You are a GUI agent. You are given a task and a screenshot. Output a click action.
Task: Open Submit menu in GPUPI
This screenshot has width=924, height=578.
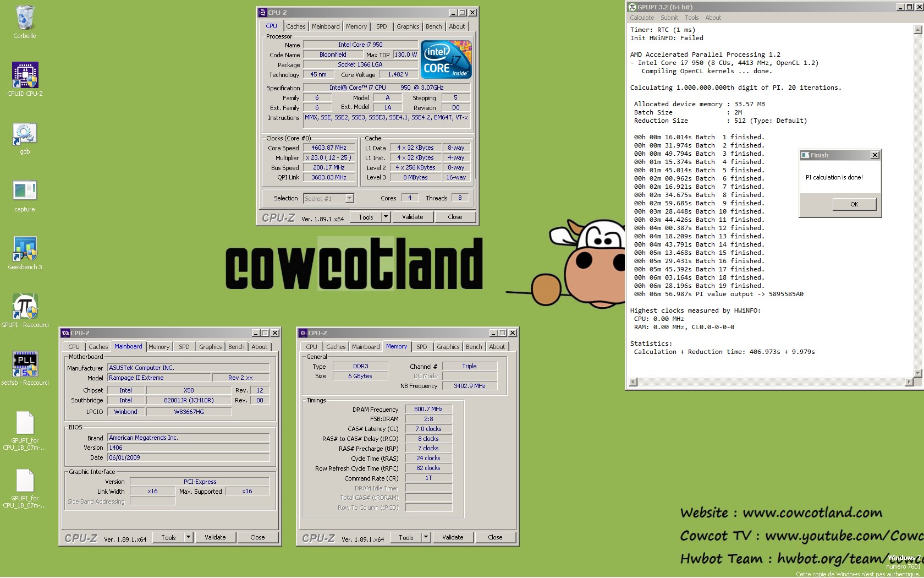[x=669, y=18]
